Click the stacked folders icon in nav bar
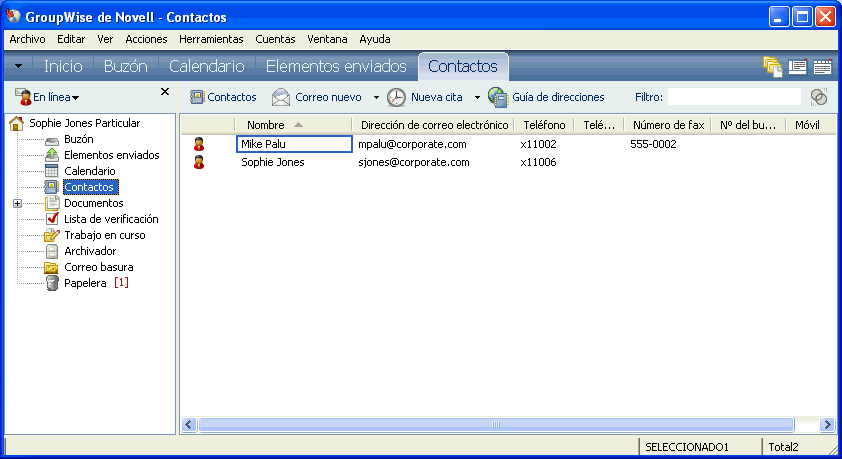842x459 pixels. (773, 67)
